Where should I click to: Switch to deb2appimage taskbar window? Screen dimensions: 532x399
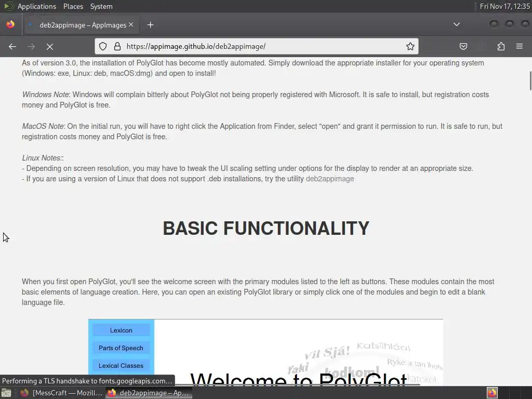[x=149, y=393]
